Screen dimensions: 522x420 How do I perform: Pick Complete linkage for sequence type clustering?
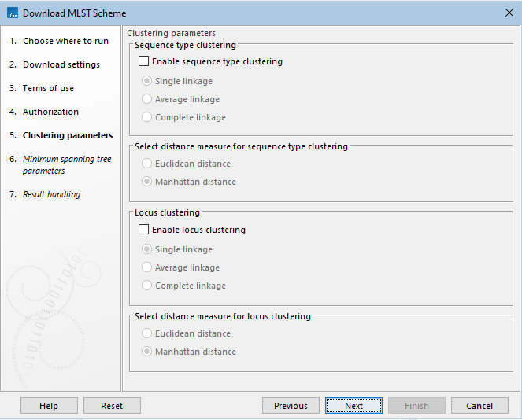tap(147, 117)
